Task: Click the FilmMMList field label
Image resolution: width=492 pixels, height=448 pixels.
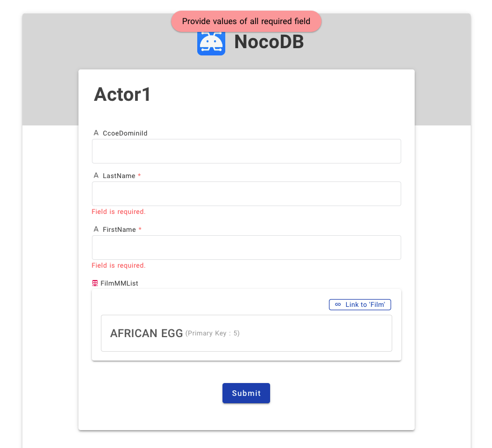Action: 118,283
